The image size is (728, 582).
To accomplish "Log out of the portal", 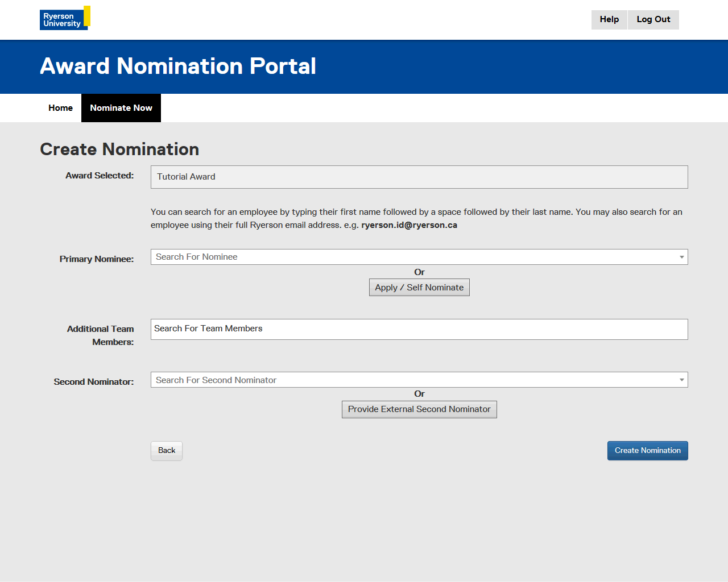I will (x=653, y=19).
